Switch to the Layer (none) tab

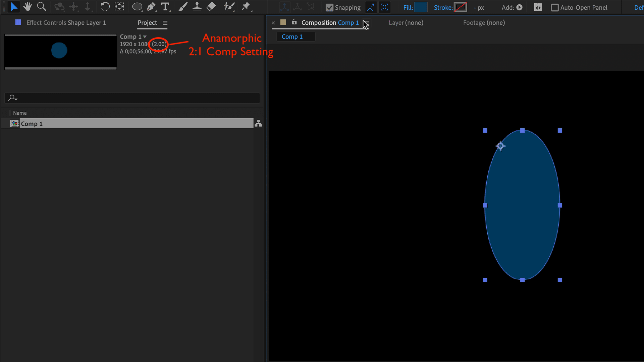[x=406, y=23]
